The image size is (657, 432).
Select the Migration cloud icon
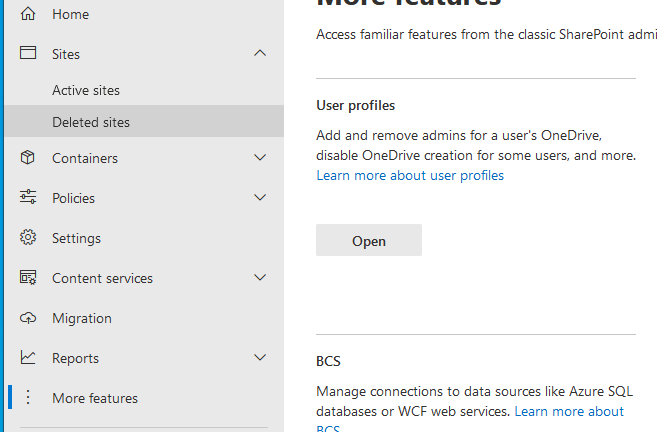[28, 318]
